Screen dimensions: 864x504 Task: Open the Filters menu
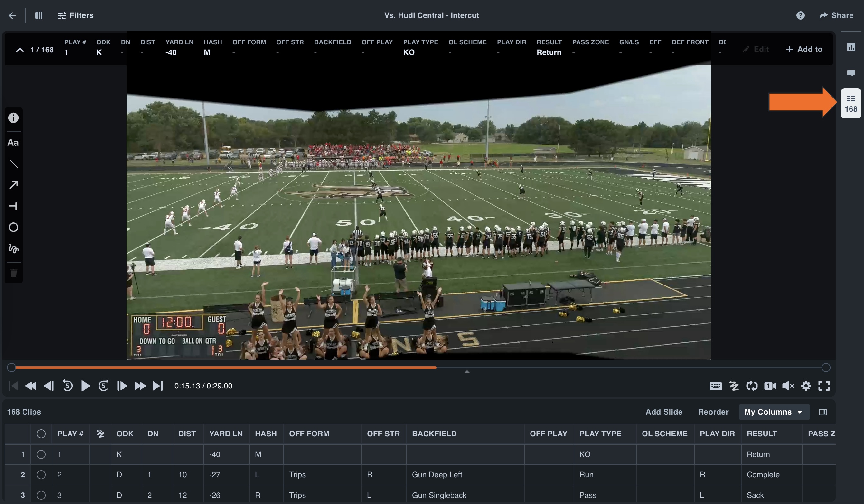tap(75, 15)
